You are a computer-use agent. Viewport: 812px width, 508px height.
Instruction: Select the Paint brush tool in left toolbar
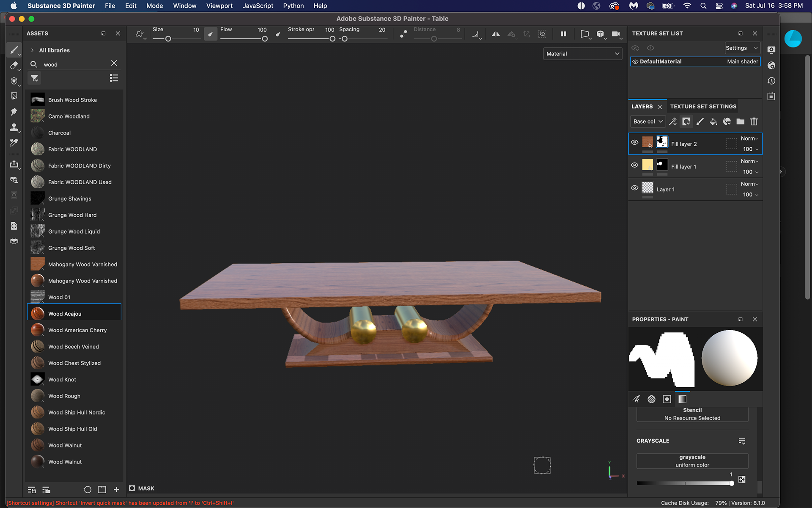(x=14, y=50)
